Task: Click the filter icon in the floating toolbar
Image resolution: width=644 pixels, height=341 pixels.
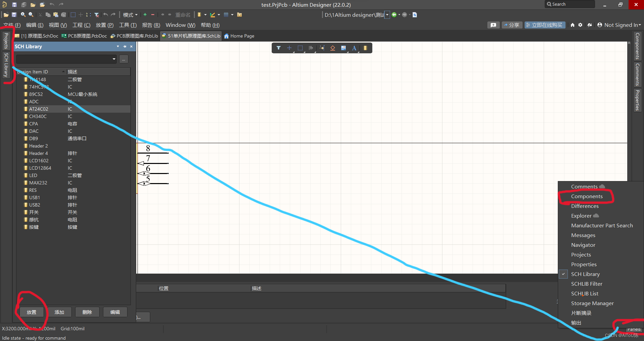Action: coord(278,48)
